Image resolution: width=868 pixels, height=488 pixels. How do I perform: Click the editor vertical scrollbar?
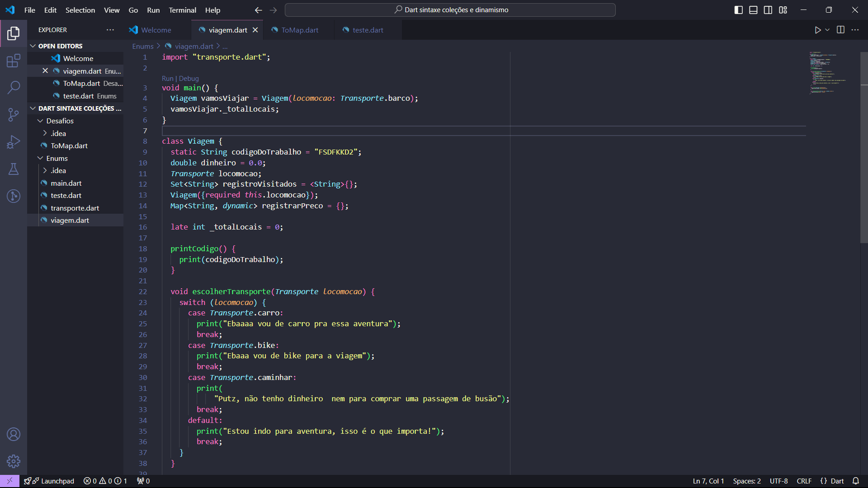coord(864,147)
